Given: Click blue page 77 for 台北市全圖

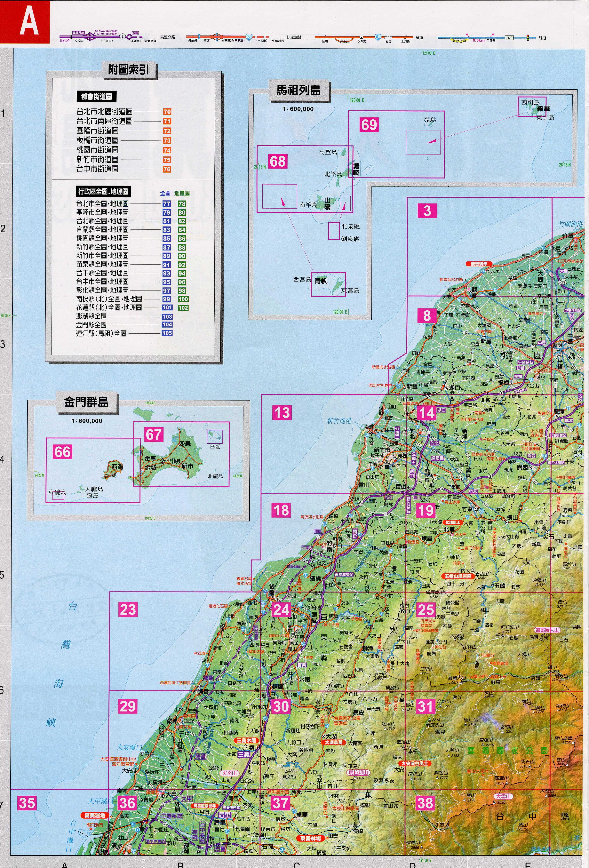Looking at the screenshot, I should point(166,203).
